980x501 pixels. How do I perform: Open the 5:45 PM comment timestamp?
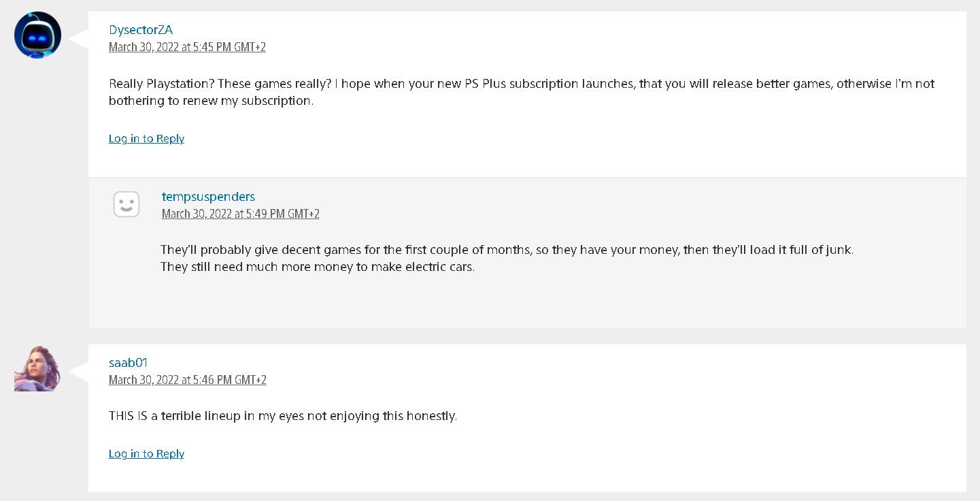187,48
